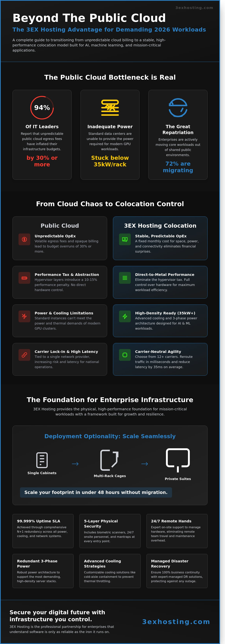The image size is (225, 644).
Task: Click the 'From Cloud Chaos to Colocation Control' heading
Action: pyautogui.click(x=110, y=204)
